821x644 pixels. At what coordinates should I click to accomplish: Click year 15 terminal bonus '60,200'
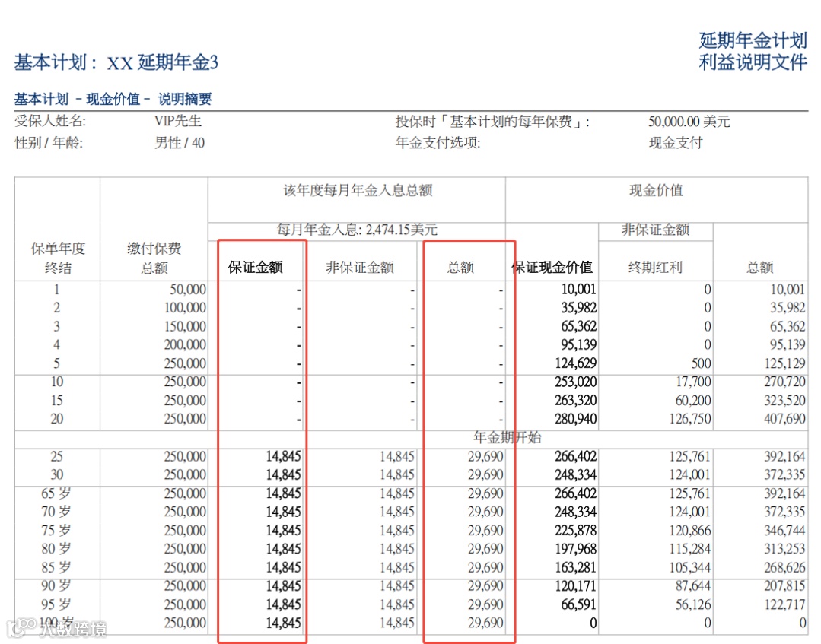pyautogui.click(x=693, y=401)
